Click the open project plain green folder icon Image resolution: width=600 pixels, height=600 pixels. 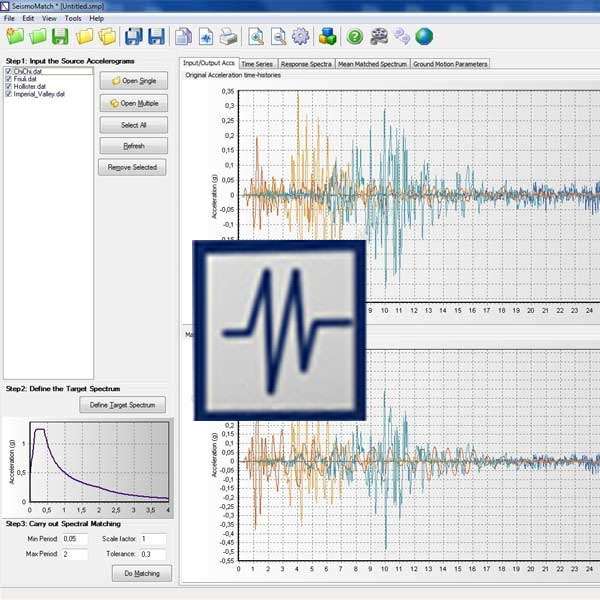[38, 37]
